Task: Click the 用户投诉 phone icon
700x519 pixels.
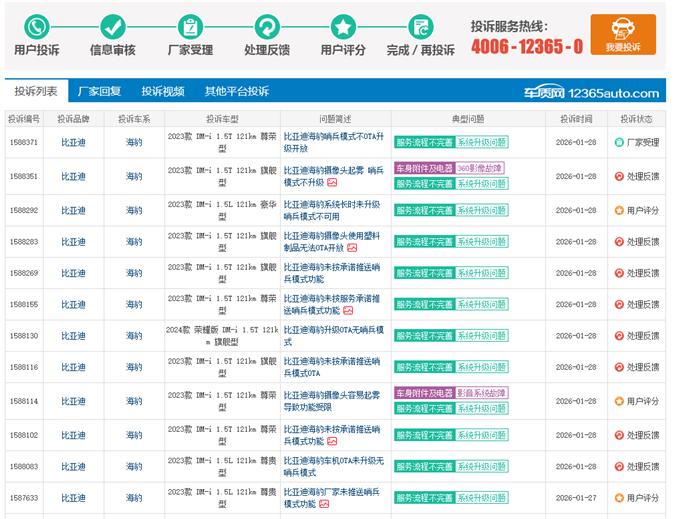Action: (x=37, y=26)
